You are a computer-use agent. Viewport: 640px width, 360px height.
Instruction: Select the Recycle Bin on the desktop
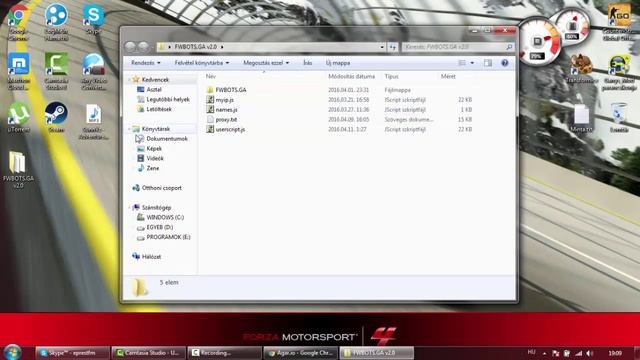619,118
